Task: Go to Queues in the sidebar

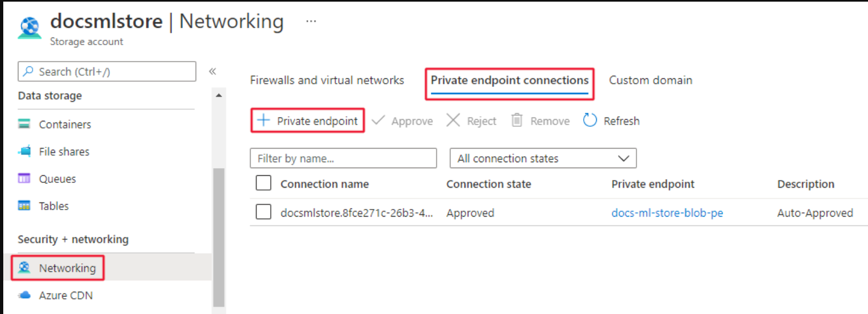Action: pyautogui.click(x=57, y=178)
